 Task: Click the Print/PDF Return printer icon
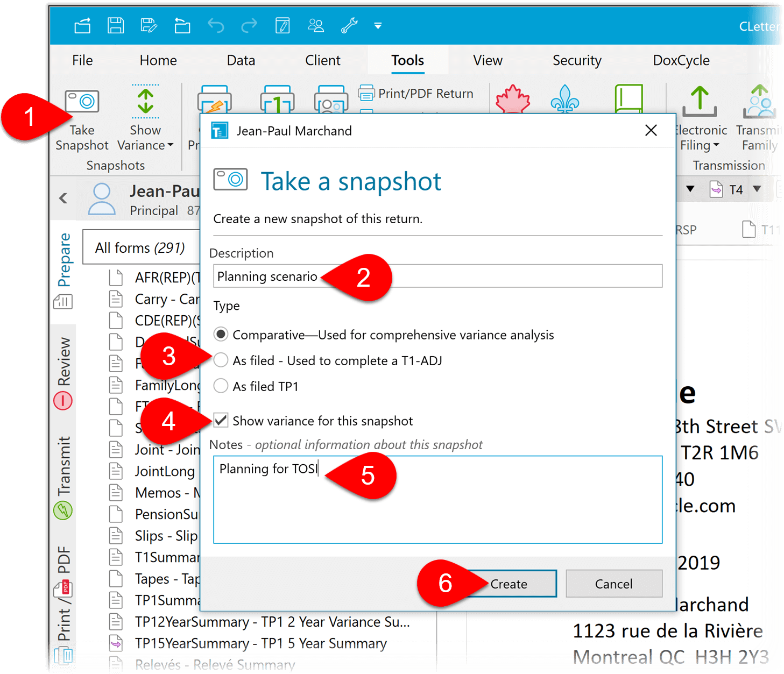[366, 93]
